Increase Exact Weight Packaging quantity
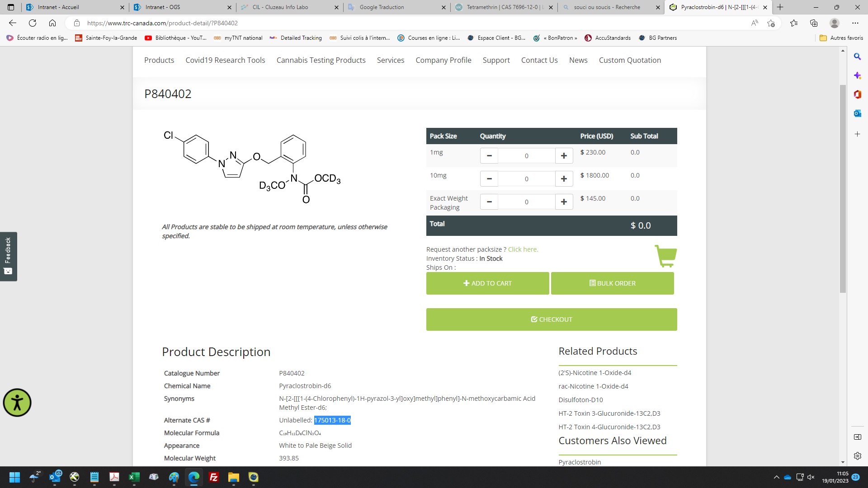The height and width of the screenshot is (488, 868). (564, 202)
